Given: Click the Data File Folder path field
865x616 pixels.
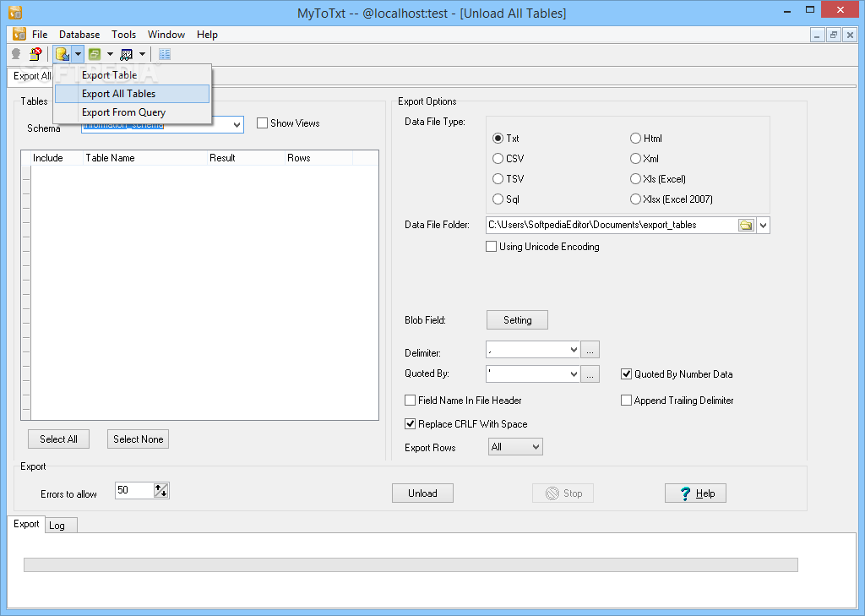Looking at the screenshot, I should (612, 226).
